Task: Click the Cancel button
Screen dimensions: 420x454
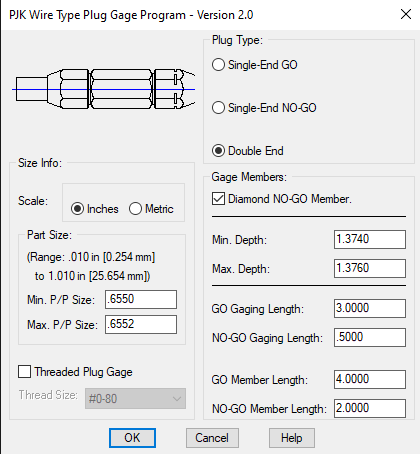Action: point(212,438)
